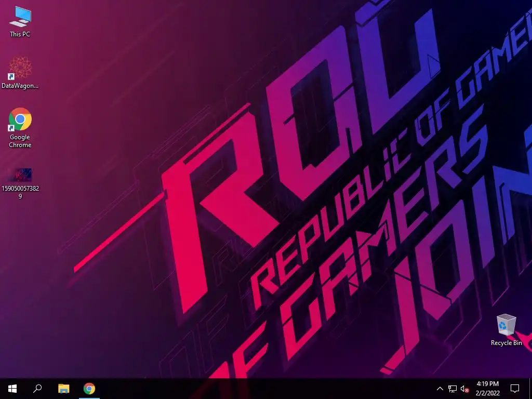The width and height of the screenshot is (532, 399).
Task: Open File Explorer from the taskbar
Action: 63,389
